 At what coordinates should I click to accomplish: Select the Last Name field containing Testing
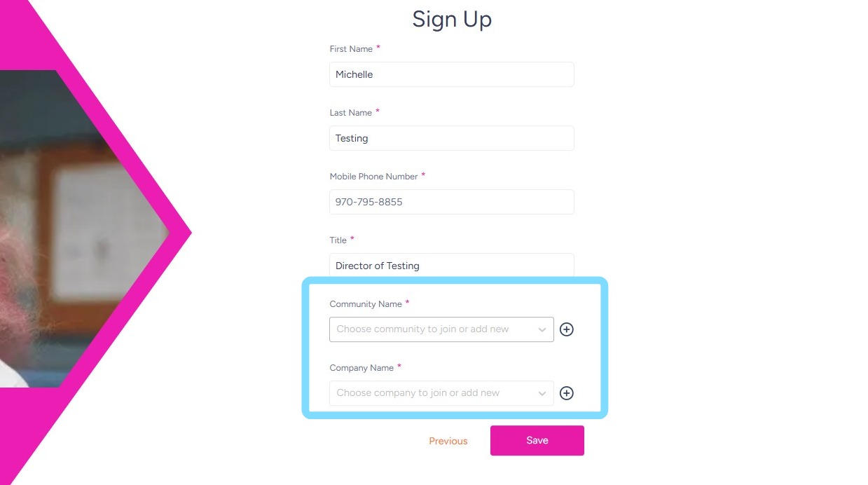click(x=451, y=138)
